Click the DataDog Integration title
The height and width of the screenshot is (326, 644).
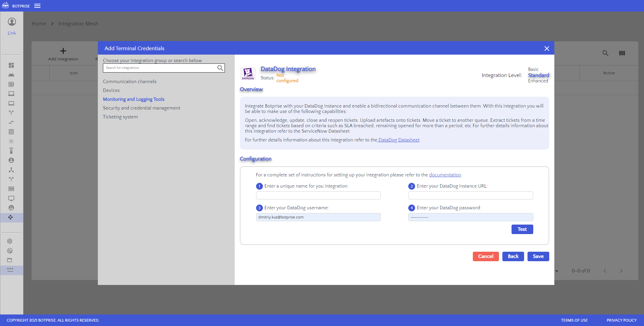[288, 69]
